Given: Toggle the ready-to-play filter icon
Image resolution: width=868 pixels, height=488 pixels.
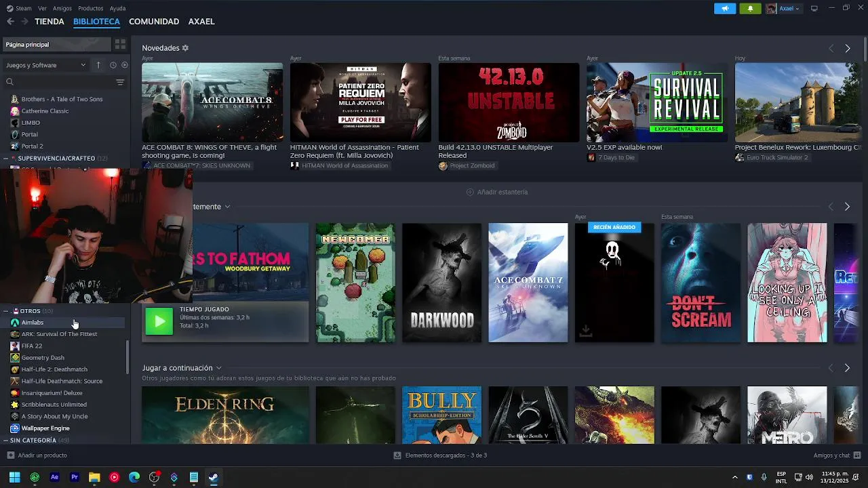Looking at the screenshot, I should pos(124,65).
